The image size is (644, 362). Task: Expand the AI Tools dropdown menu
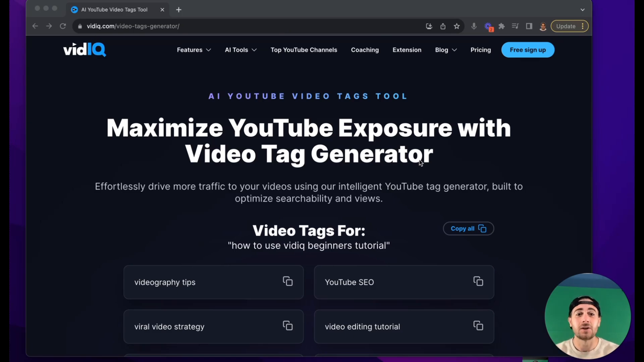241,50
